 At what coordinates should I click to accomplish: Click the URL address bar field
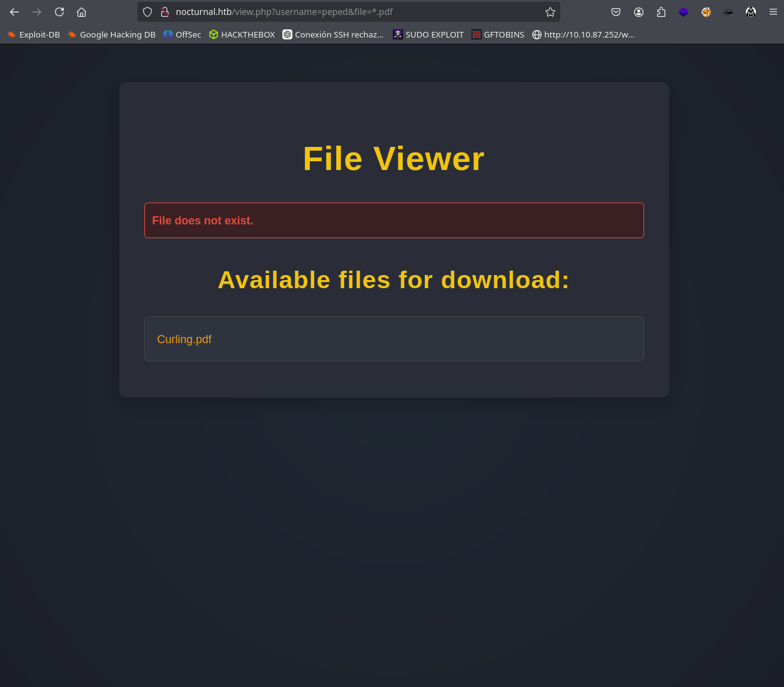click(x=350, y=12)
